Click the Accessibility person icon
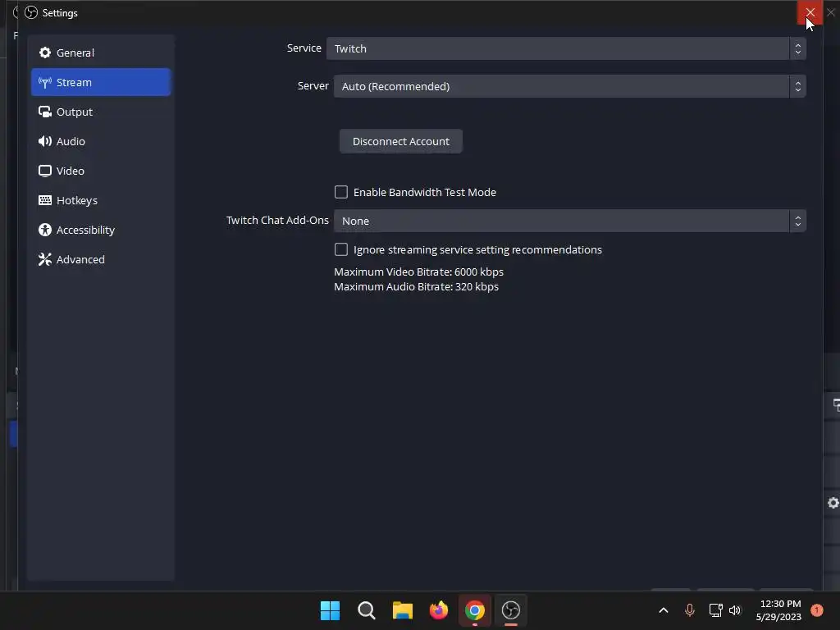This screenshot has height=630, width=840. (x=45, y=230)
